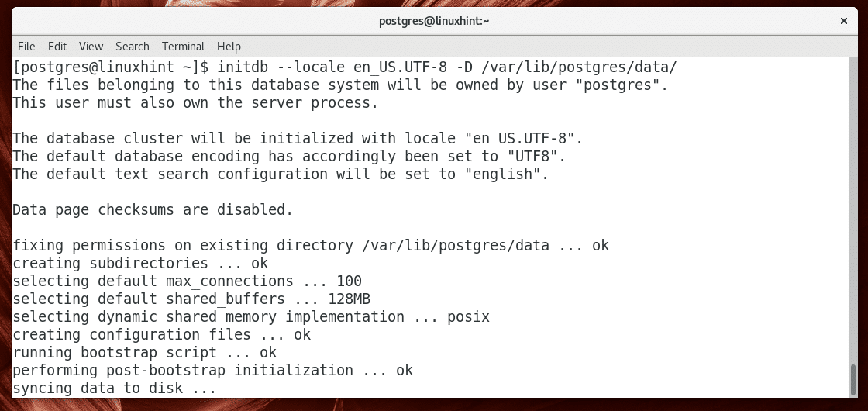The image size is (868, 411).
Task: Open the View menu
Action: 91,47
